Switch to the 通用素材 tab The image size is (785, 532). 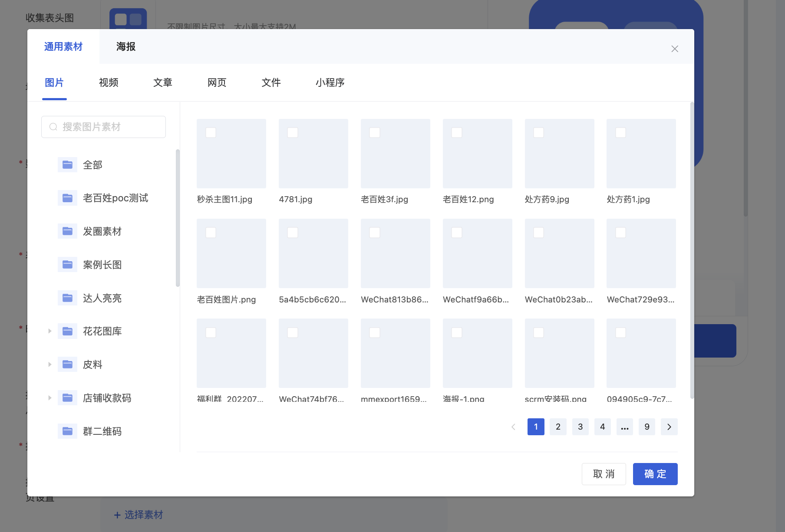63,46
